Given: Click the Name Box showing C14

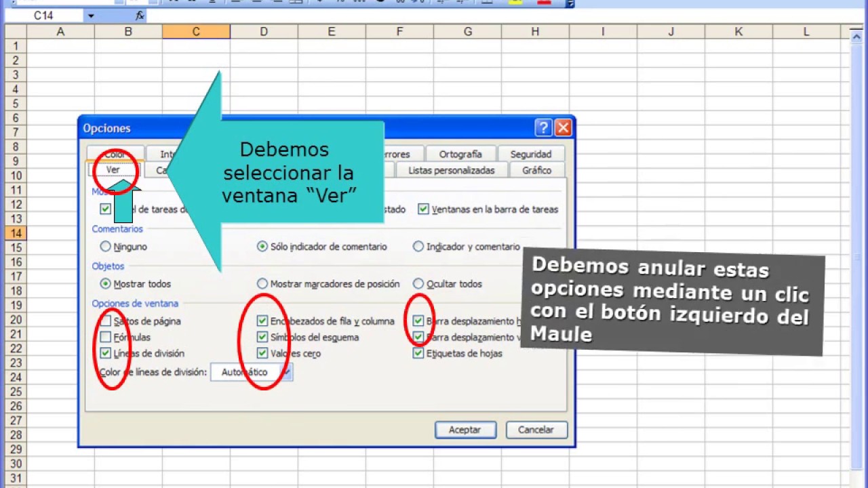Looking at the screenshot, I should click(x=45, y=16).
